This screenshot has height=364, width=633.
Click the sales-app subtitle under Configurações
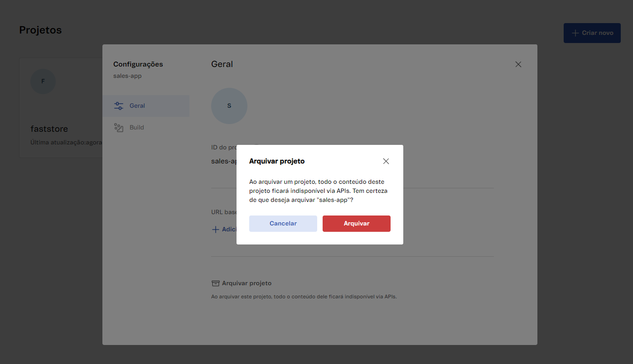pos(127,76)
